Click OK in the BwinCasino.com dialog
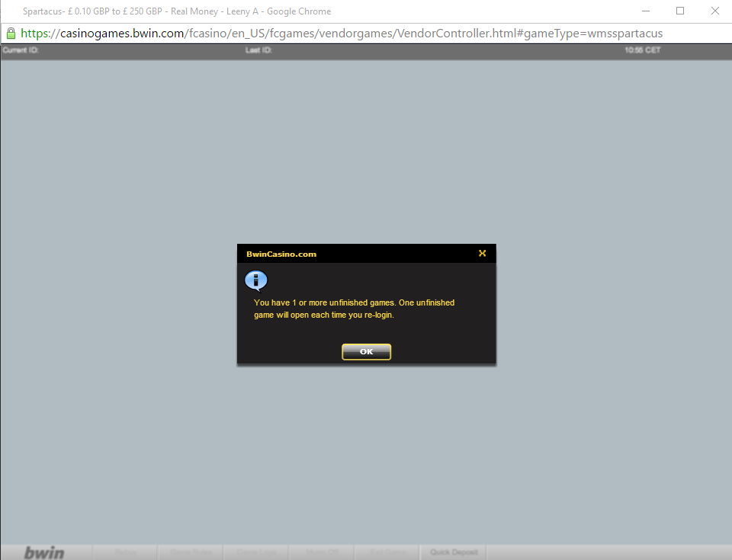Viewport: 732px width, 560px height. click(x=366, y=351)
